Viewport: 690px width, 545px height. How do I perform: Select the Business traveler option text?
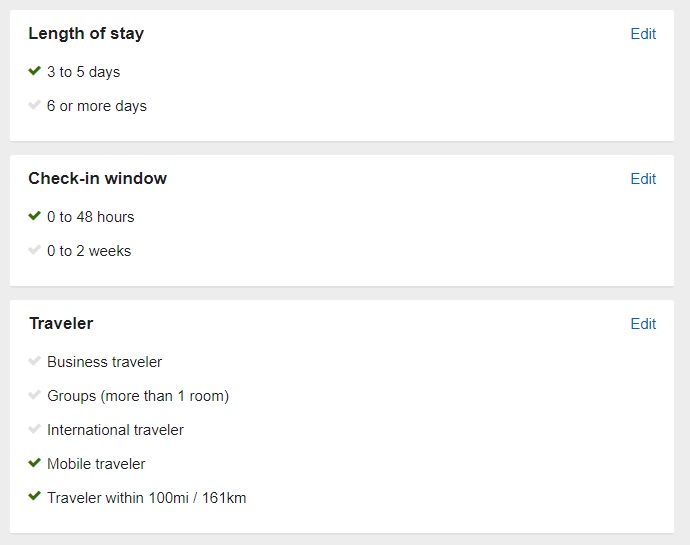[104, 362]
